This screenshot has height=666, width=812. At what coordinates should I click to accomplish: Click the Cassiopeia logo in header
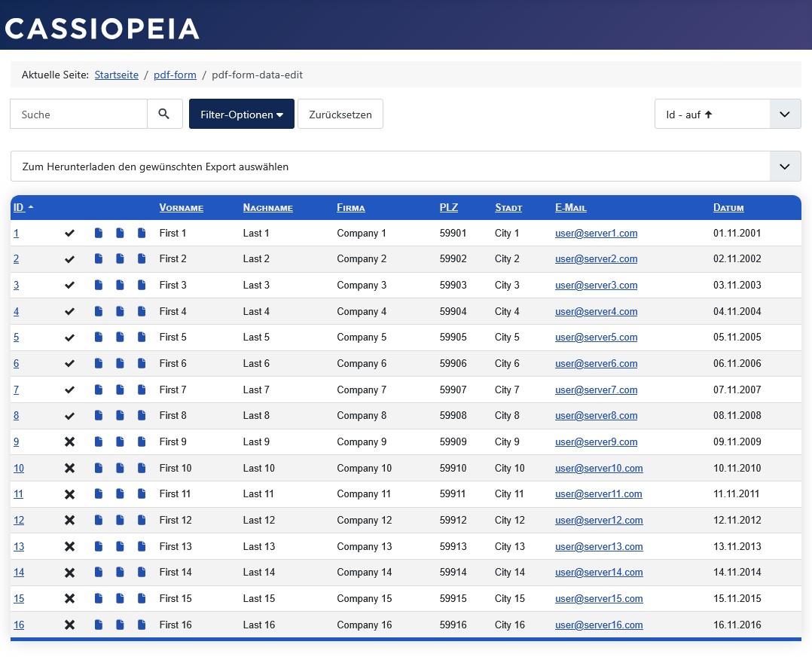102,29
